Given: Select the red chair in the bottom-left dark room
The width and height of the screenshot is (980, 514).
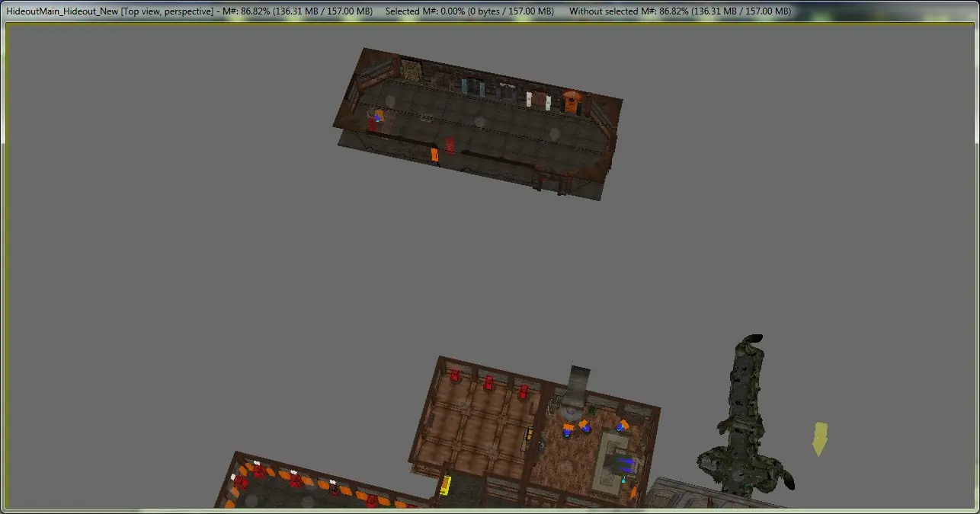Looking at the screenshot, I should (x=241, y=481).
